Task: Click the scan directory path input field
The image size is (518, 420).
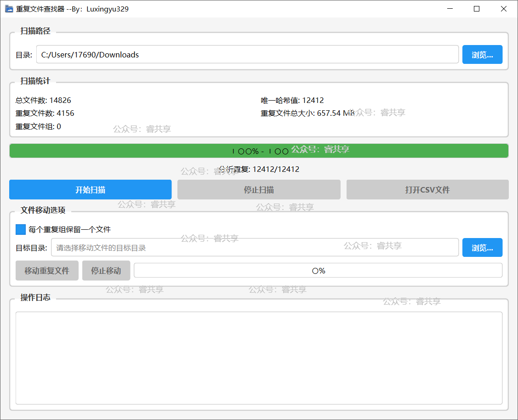Action: point(247,55)
